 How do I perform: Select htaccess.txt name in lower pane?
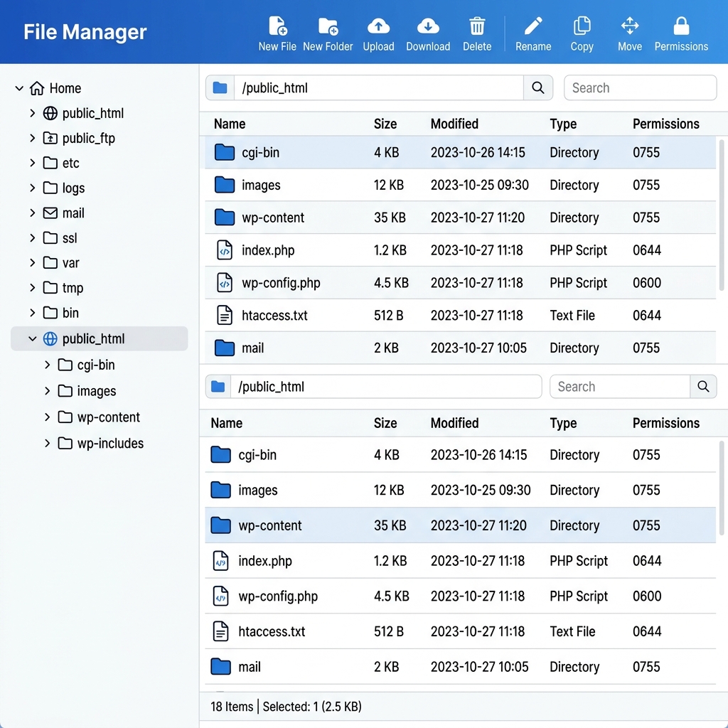[x=272, y=631]
